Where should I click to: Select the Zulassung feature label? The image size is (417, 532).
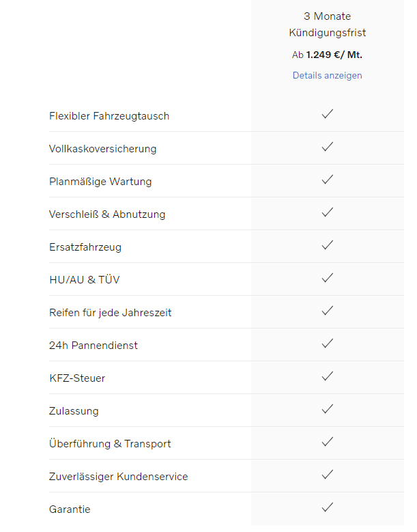74,411
